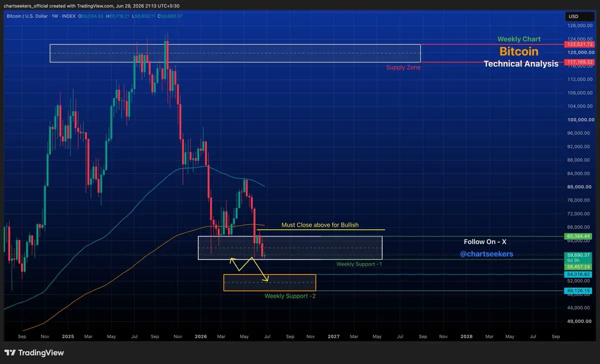Click the 2025 year label on time axis

coord(67,336)
